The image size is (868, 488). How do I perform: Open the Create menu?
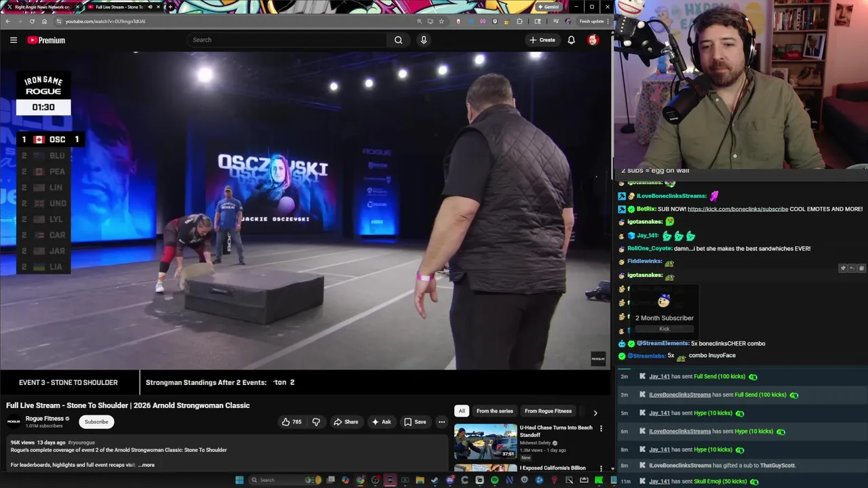point(542,40)
